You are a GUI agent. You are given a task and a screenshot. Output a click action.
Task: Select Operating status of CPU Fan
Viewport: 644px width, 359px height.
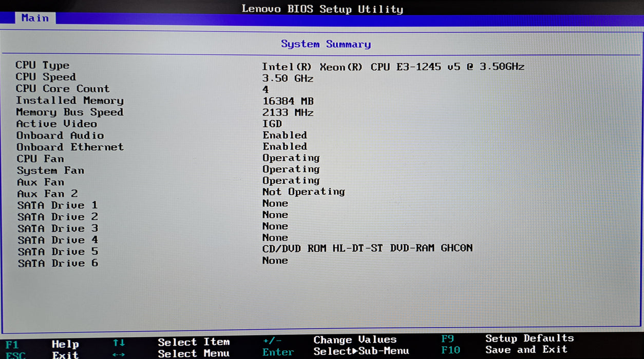[x=291, y=158]
